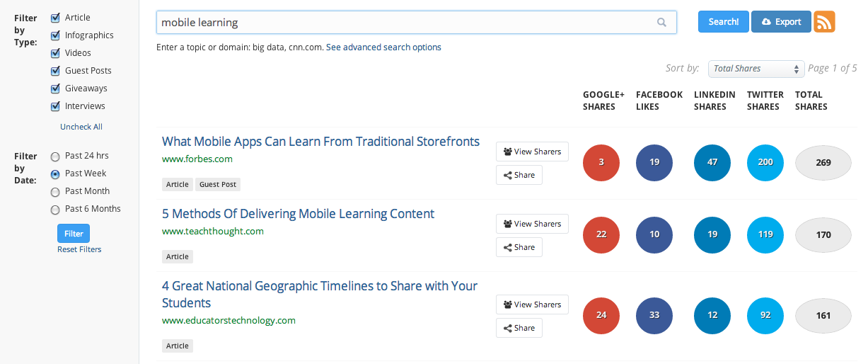Click the Twitter shares circle showing 200
The width and height of the screenshot is (868, 364).
pyautogui.click(x=765, y=162)
